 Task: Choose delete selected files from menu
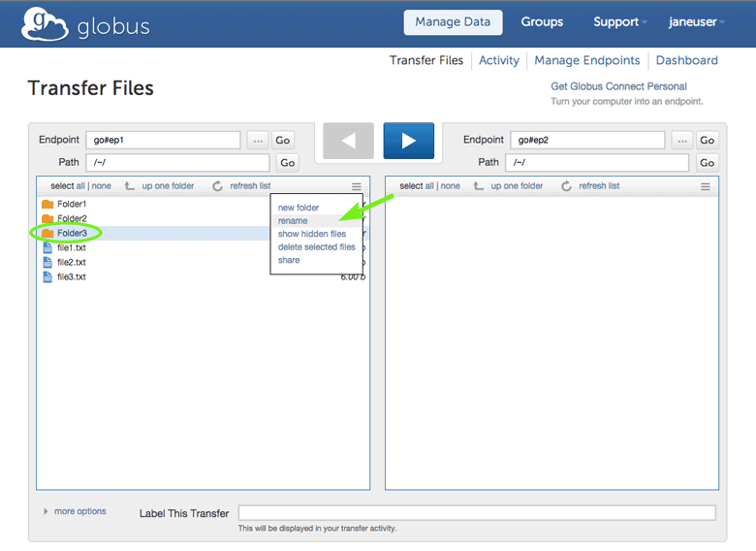tap(316, 247)
